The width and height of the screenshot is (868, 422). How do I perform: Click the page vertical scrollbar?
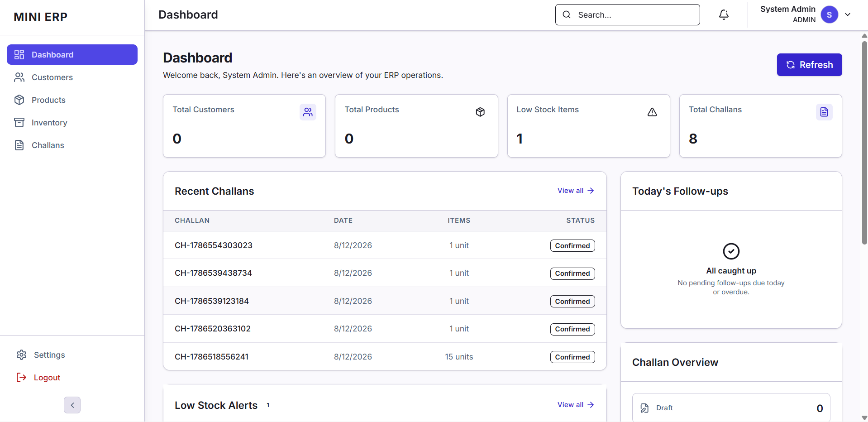(x=864, y=143)
